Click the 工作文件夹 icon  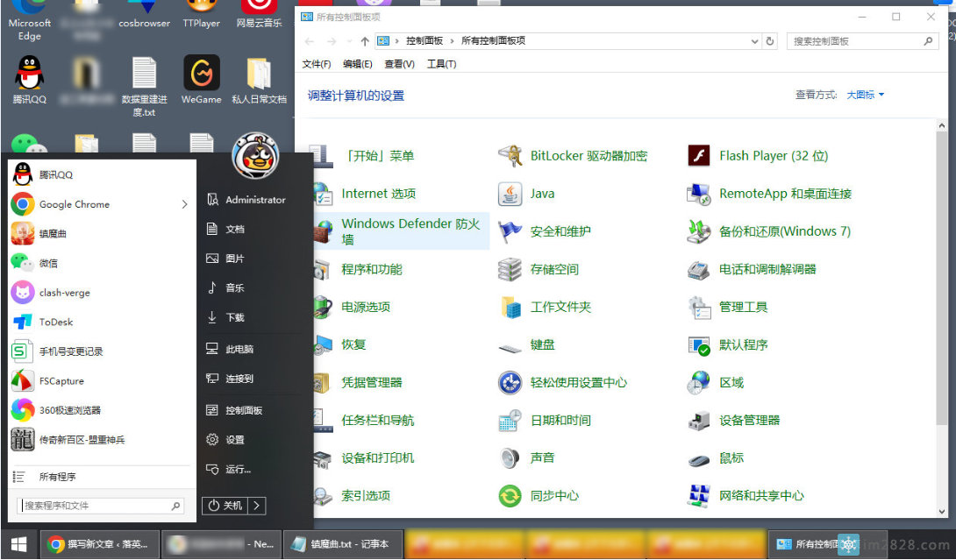tap(510, 307)
